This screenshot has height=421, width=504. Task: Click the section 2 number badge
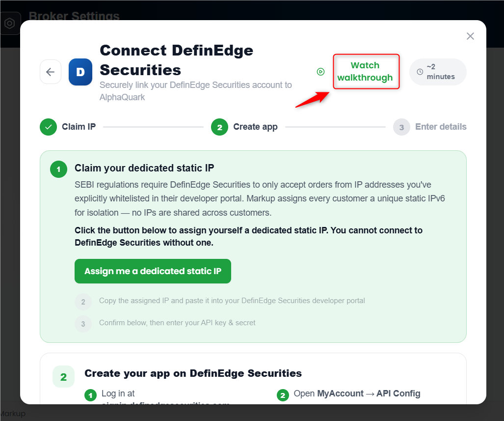pos(63,377)
